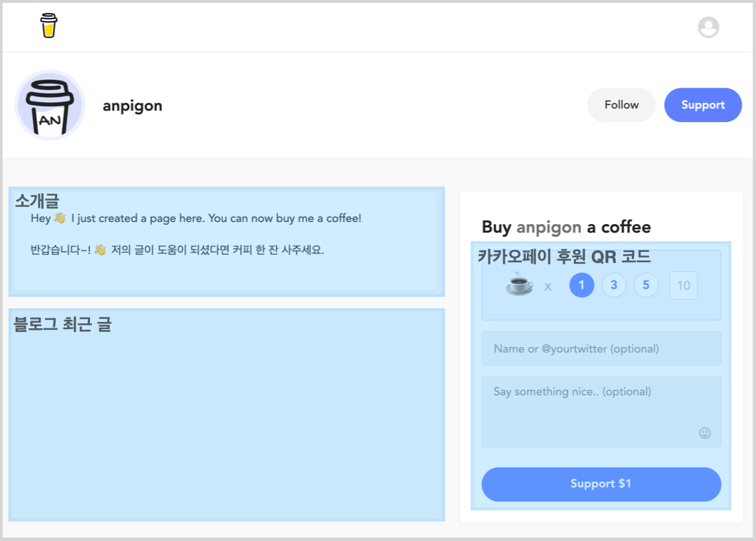Click the blue Support button in header

(702, 105)
